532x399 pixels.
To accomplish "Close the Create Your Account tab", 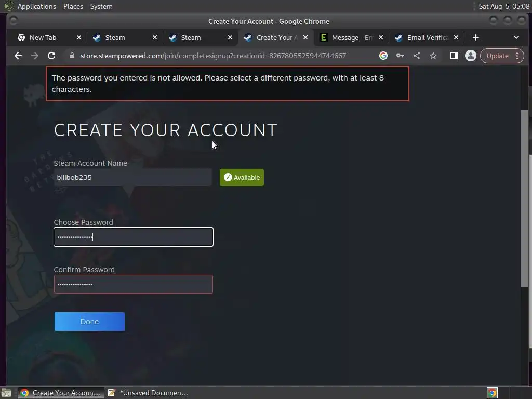I will tap(305, 37).
